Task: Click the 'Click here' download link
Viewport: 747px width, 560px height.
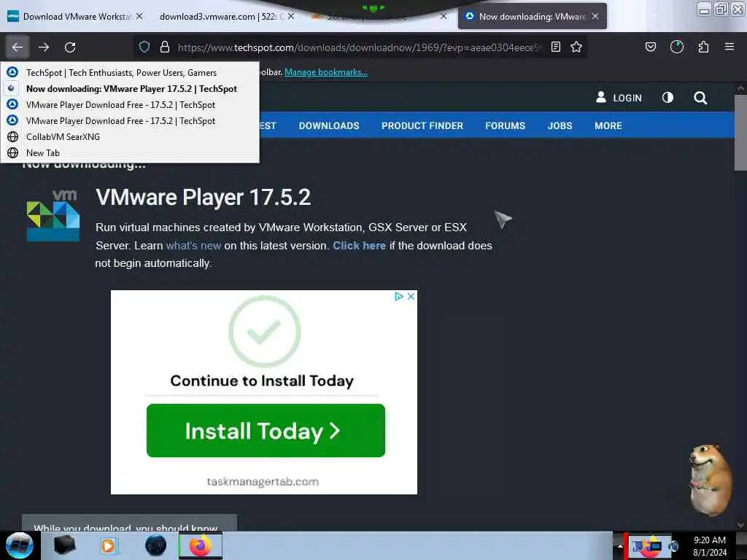Action: coord(359,246)
